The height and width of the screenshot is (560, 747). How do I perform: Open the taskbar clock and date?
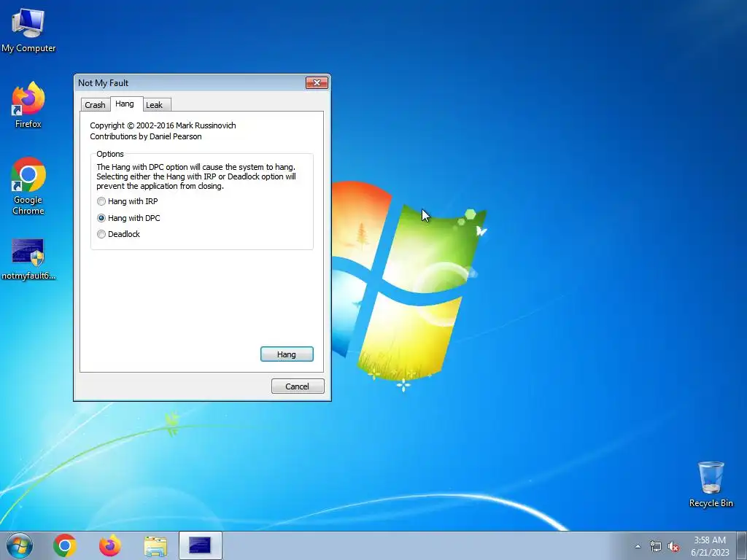tap(710, 546)
